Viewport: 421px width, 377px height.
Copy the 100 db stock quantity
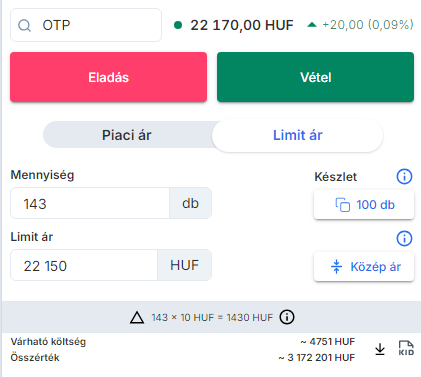coord(364,205)
